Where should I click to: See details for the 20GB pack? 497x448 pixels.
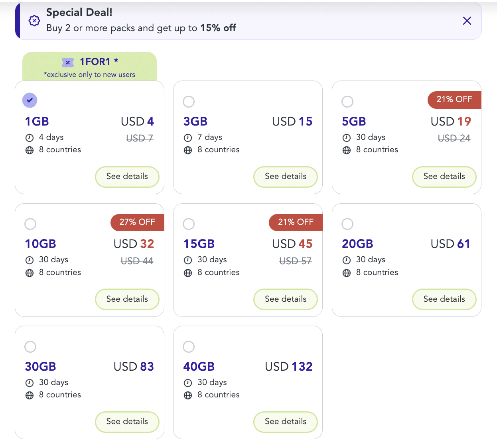coord(444,299)
